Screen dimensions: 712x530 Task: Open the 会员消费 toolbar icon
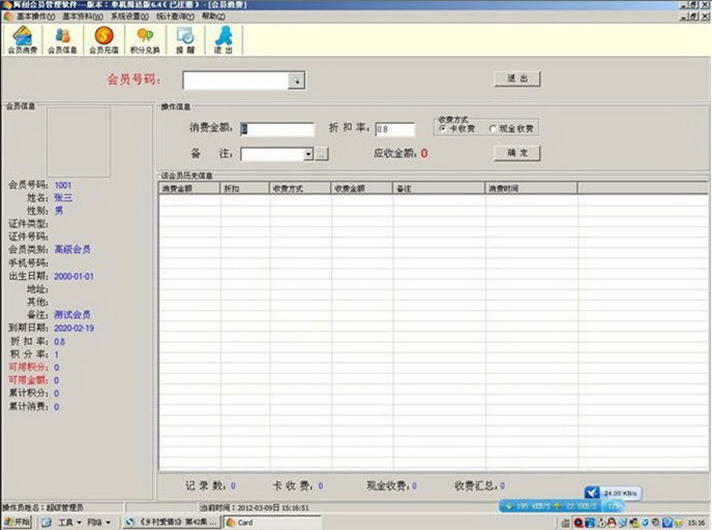coord(22,40)
